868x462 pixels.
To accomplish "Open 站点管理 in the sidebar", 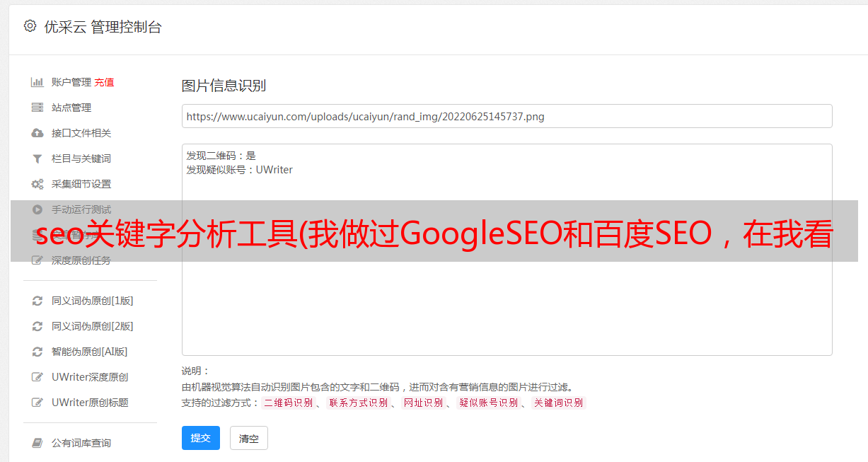I will 71,108.
